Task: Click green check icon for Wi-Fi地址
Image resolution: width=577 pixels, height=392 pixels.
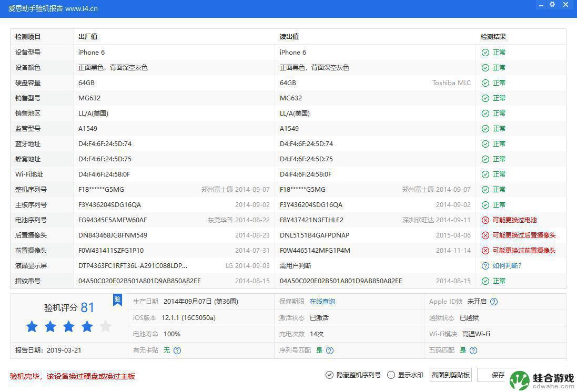Action: (485, 174)
